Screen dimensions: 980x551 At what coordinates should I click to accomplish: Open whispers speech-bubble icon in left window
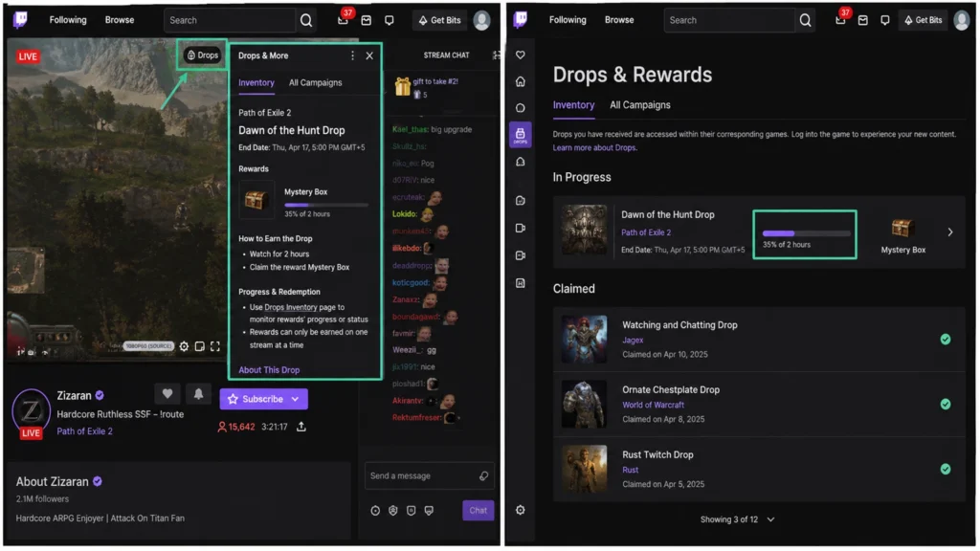(390, 20)
